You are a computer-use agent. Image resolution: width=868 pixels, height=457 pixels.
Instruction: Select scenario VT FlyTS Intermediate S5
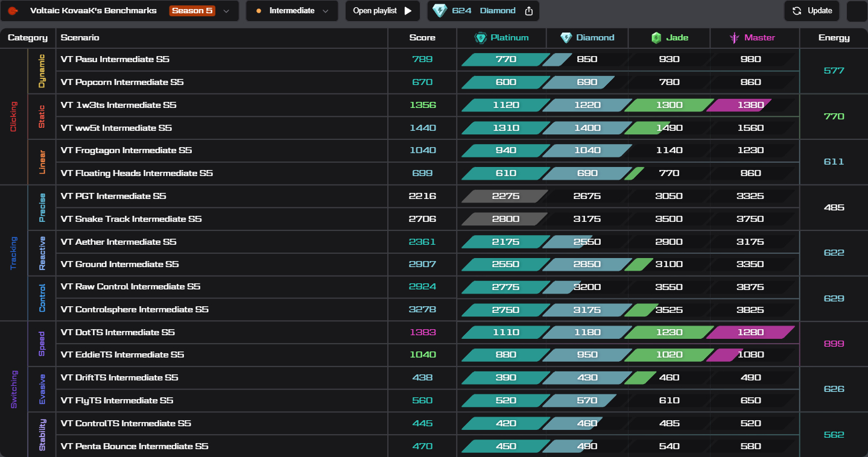117,400
